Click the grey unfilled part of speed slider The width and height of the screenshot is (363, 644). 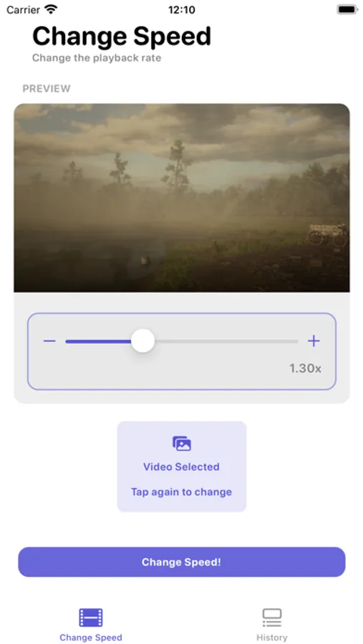(x=226, y=341)
